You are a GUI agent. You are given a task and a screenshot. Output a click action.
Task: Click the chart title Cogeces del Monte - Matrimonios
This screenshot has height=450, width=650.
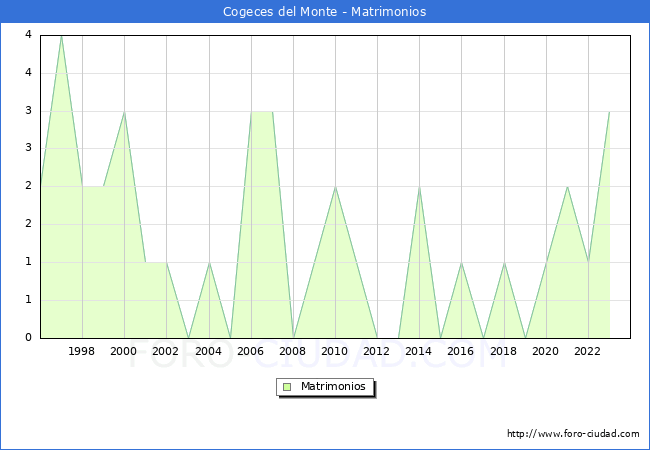[x=325, y=12]
